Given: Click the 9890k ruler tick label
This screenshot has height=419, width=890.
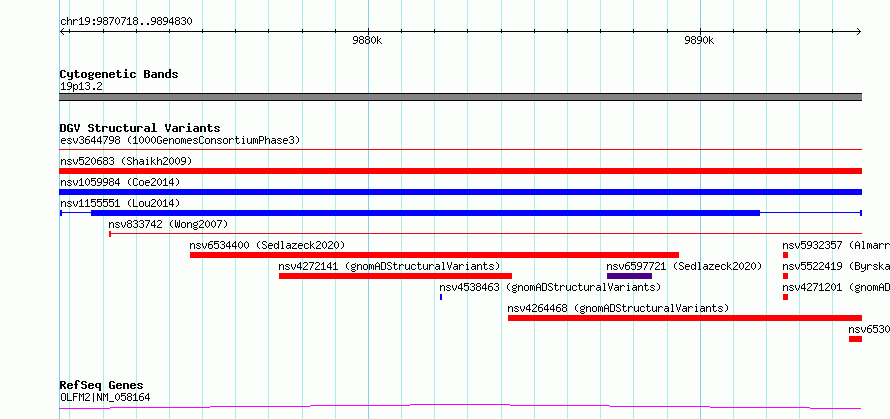Looking at the screenshot, I should (699, 40).
